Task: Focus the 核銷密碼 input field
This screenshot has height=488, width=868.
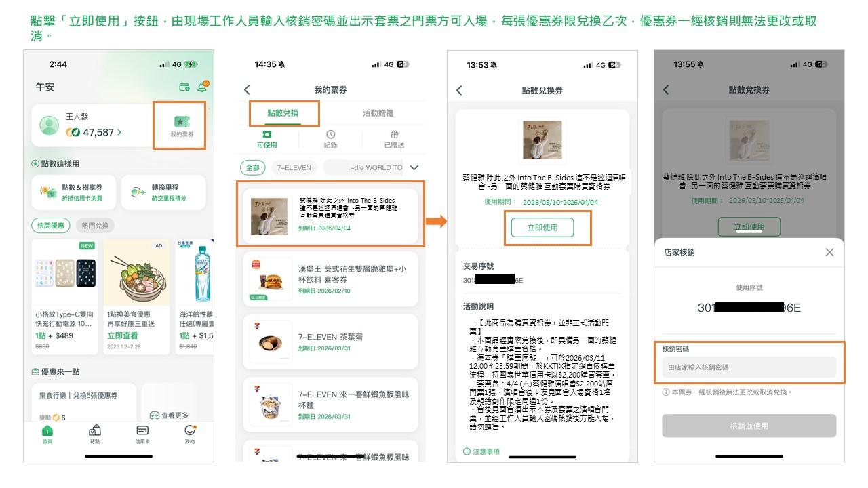Action: tap(749, 367)
